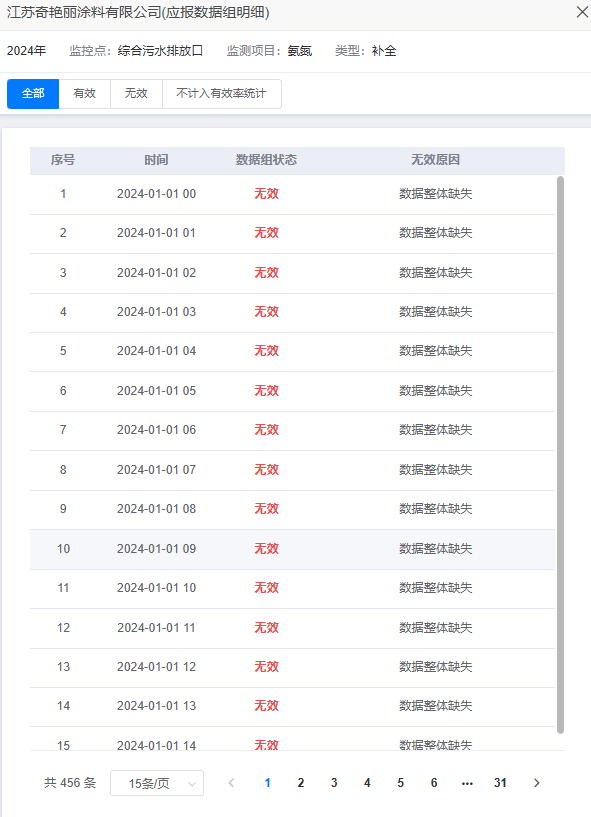
Task: Go to page 3
Action: pos(334,783)
